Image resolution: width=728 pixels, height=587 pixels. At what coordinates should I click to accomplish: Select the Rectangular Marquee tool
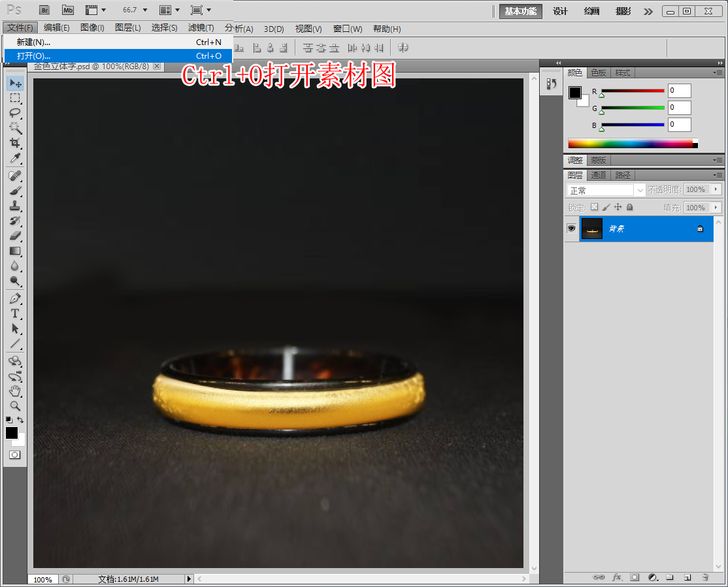(15, 98)
